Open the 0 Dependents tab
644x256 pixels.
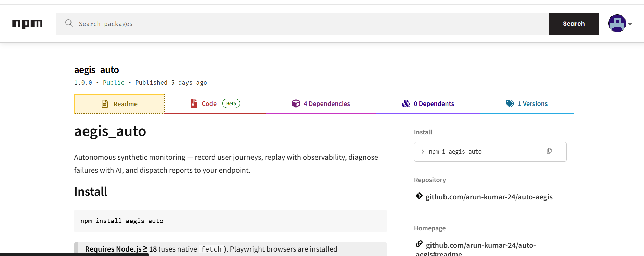click(428, 103)
